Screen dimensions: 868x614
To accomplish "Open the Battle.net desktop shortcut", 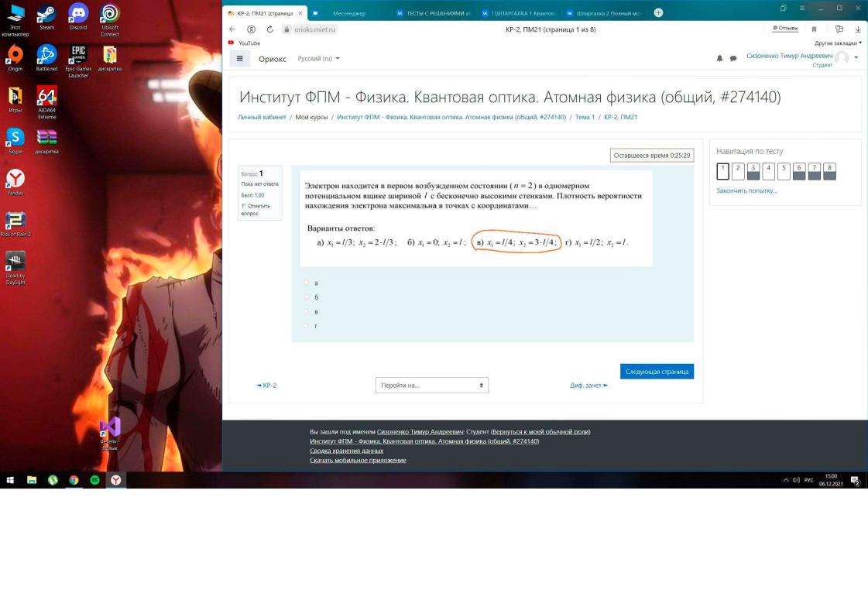I will click(x=46, y=58).
